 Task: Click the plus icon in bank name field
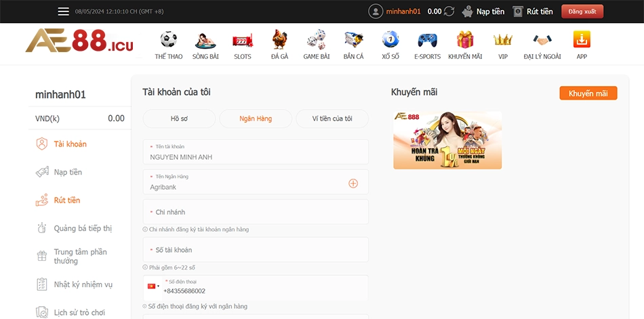coord(353,183)
